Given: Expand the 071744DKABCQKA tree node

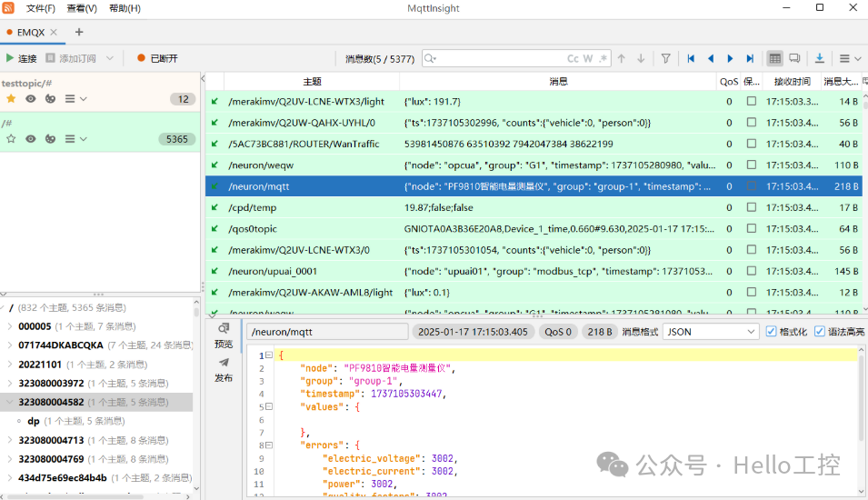Looking at the screenshot, I should (9, 345).
